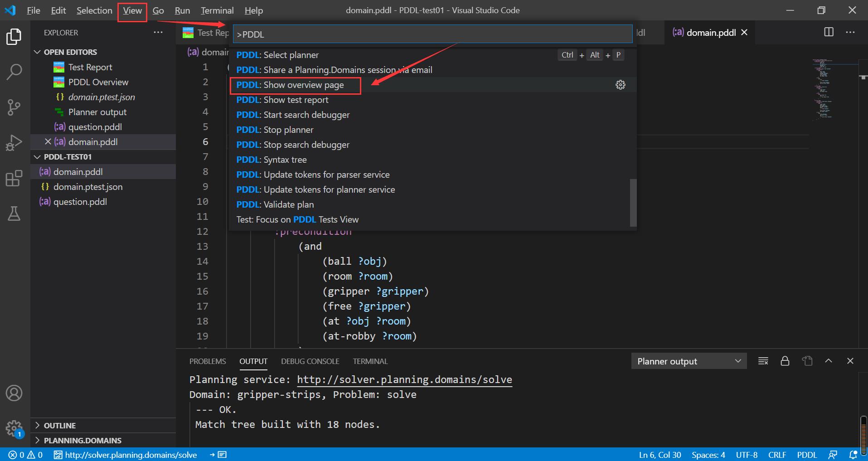The width and height of the screenshot is (868, 461).
Task: Open Explorer more actions ellipsis
Action: point(158,32)
